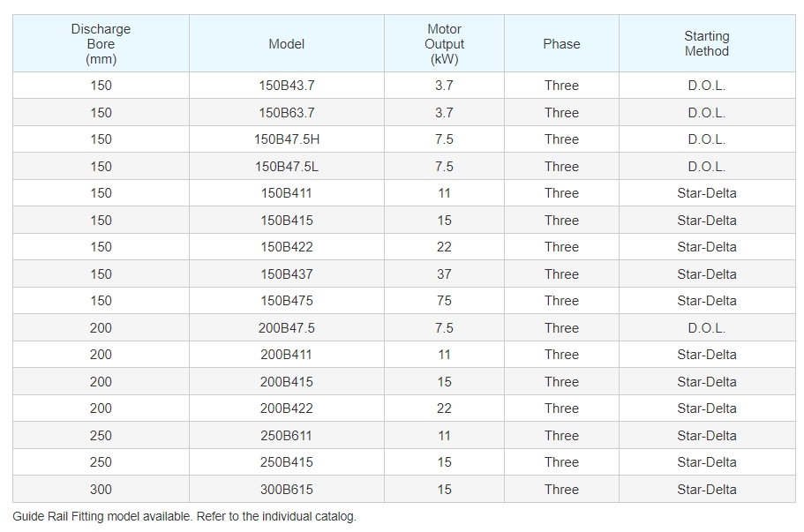Image resolution: width=804 pixels, height=532 pixels.
Task: Select model 250B611 cell
Action: tap(287, 435)
